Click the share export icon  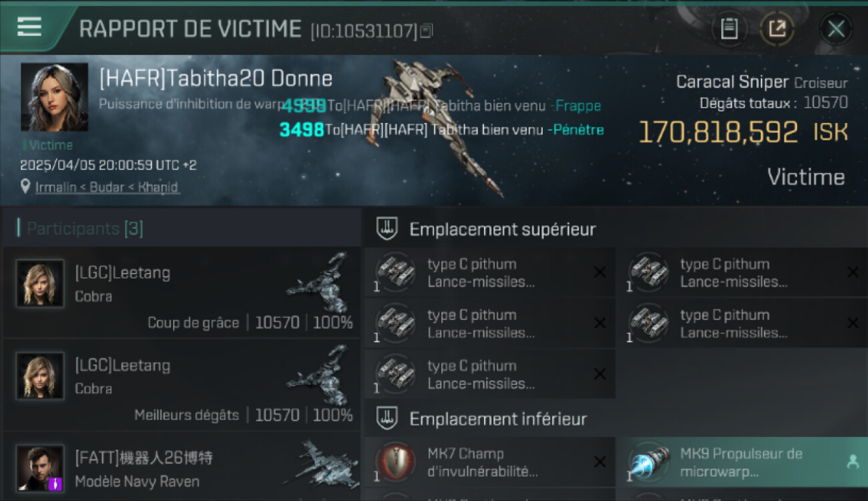[x=777, y=29]
